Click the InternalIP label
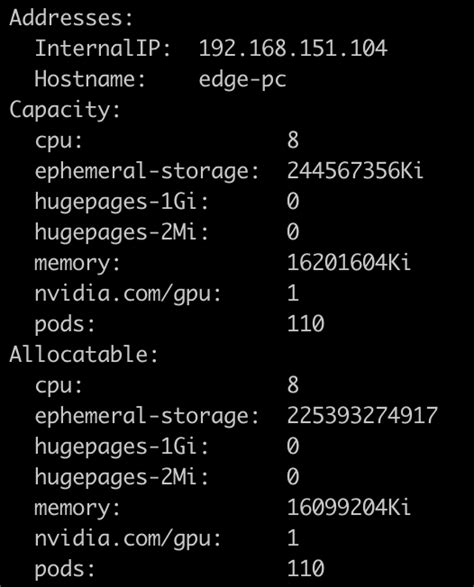This screenshot has width=474, height=587. click(x=103, y=49)
